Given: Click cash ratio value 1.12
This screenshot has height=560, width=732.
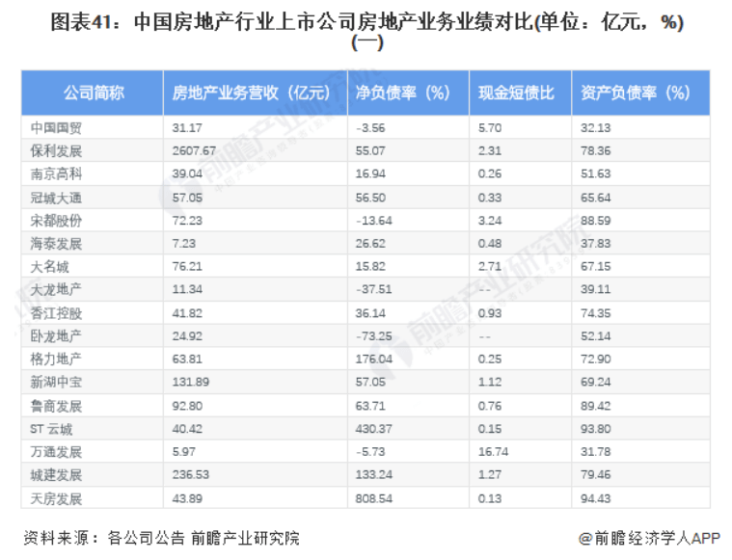Looking at the screenshot, I should tap(490, 382).
